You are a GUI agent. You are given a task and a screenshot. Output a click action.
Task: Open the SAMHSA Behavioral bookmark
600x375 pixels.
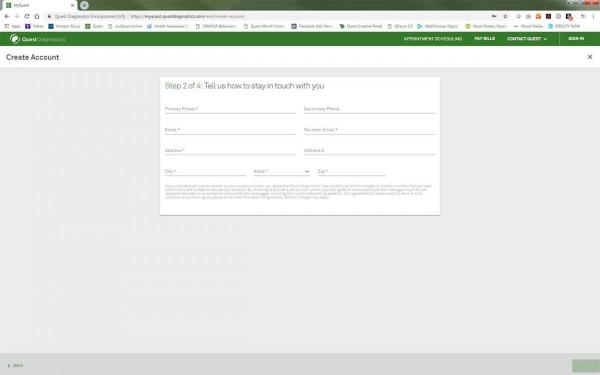tap(216, 26)
